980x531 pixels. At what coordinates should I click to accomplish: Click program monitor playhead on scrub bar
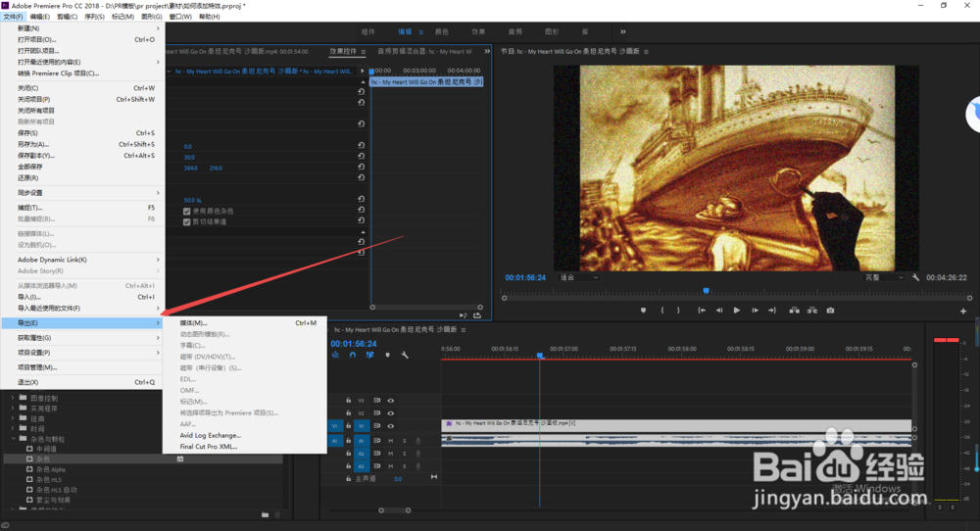707,291
